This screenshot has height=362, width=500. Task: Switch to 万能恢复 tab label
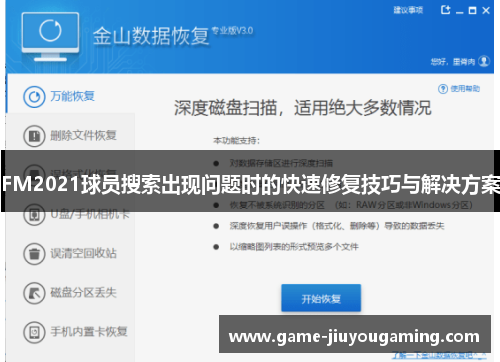click(72, 96)
